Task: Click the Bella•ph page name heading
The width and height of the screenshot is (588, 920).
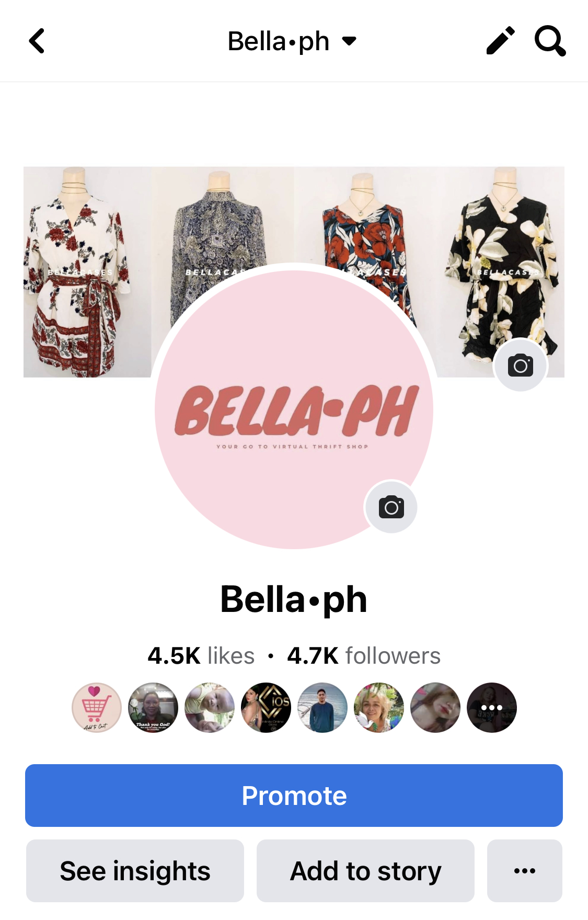Action: click(294, 599)
